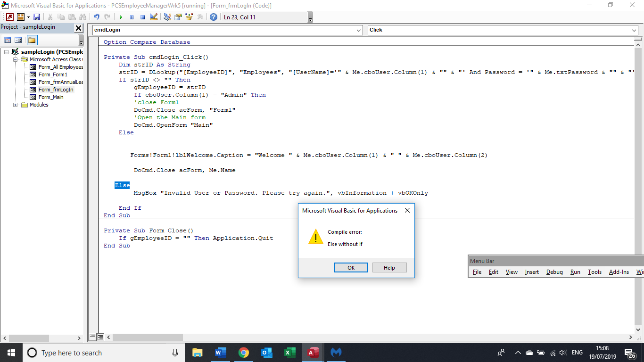Viewport: 644px width, 362px height.
Task: Close the Project - sampleLogin pane
Action: (x=79, y=28)
